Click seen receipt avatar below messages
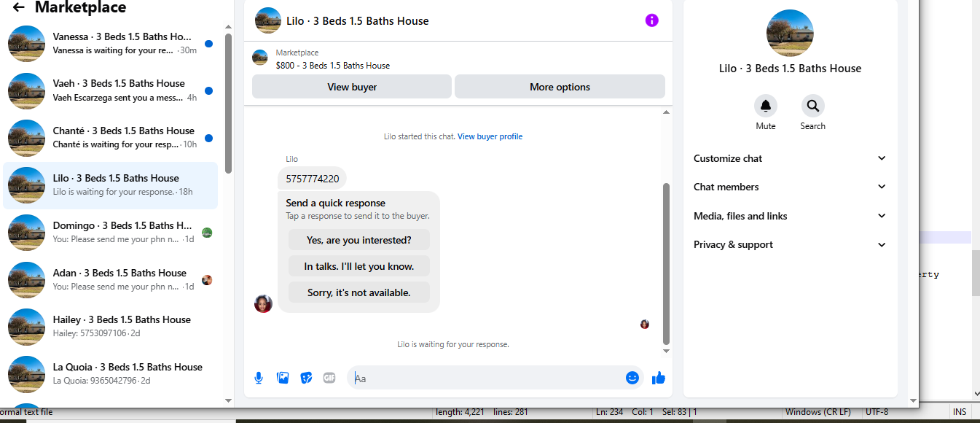Screen dimensions: 980x423 (x=645, y=324)
